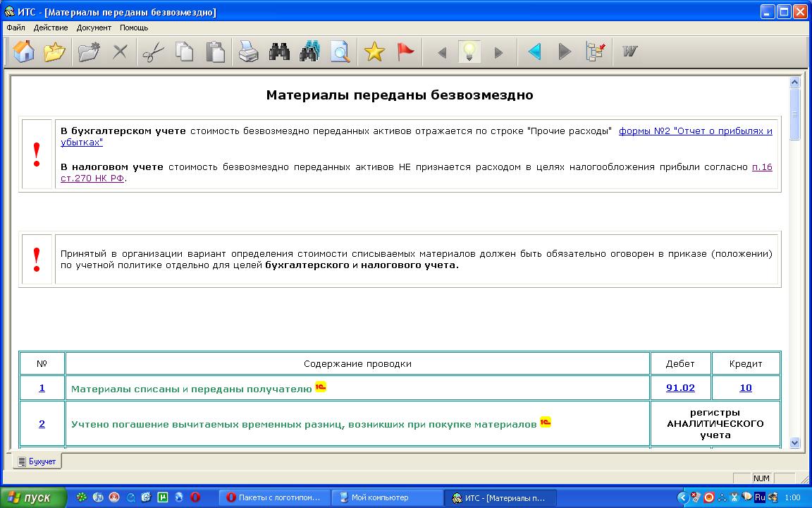
Task: Select the Бухучет tab at the bottom
Action: coord(37,461)
